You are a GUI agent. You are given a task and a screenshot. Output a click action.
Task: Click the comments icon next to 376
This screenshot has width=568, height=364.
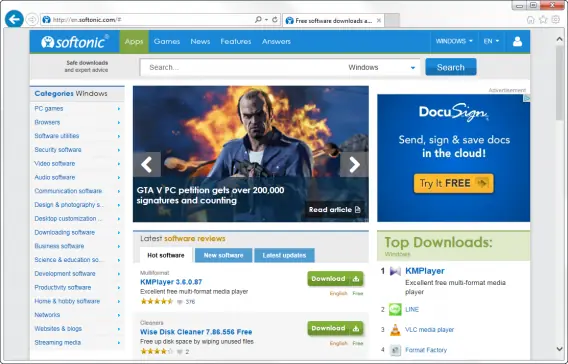pyautogui.click(x=180, y=302)
